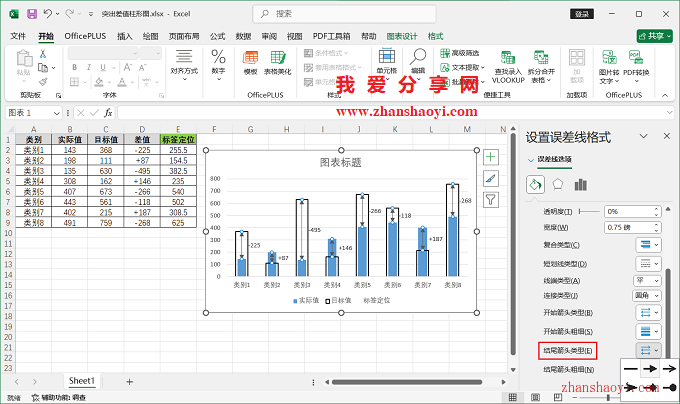680x404 pixels.
Task: Click the Undo arrow icon
Action: [48, 14]
